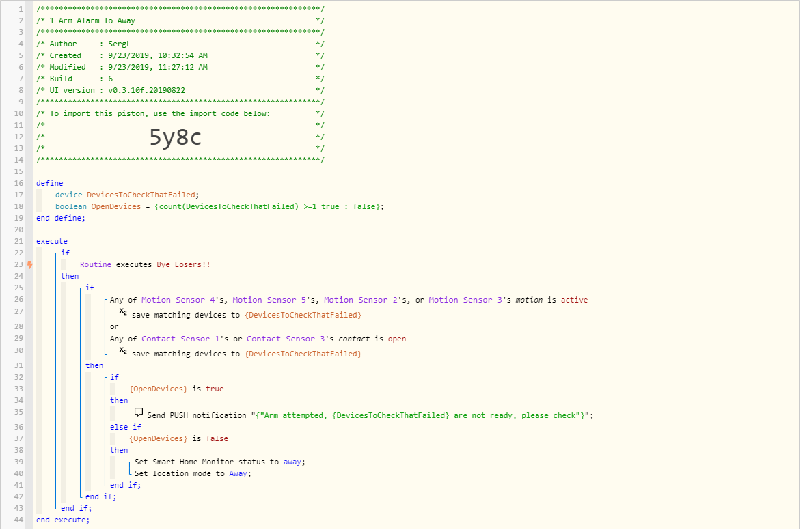Click the 'then' keyword on line 38
This screenshot has height=532, width=805.
tap(119, 451)
